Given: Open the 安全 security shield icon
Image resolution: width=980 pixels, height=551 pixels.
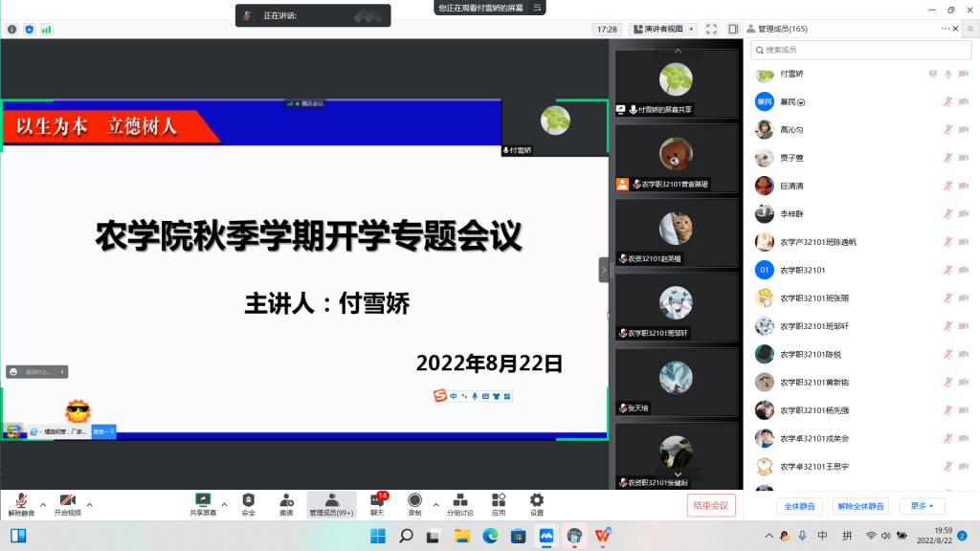Looking at the screenshot, I should pyautogui.click(x=248, y=500).
